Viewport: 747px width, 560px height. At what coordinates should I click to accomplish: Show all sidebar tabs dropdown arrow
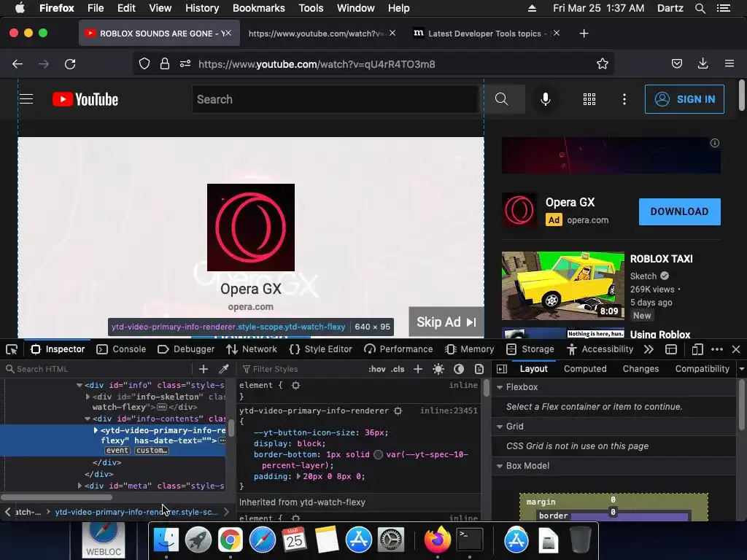[742, 369]
